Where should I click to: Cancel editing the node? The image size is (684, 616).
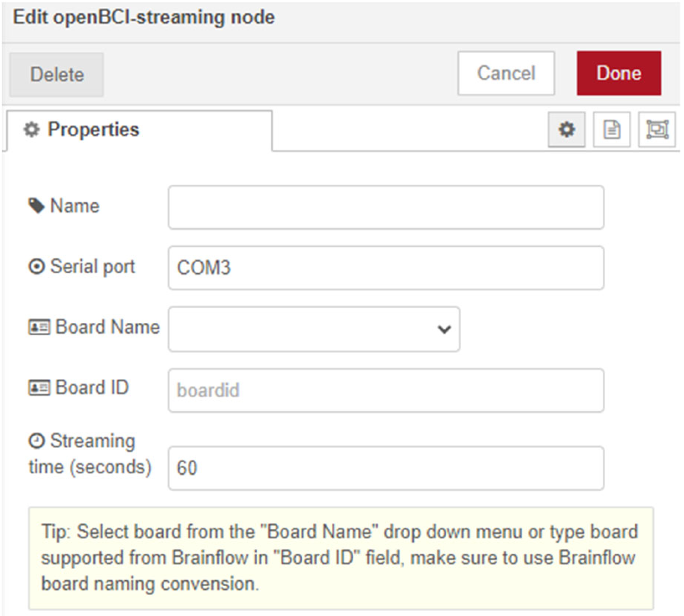[x=506, y=73]
